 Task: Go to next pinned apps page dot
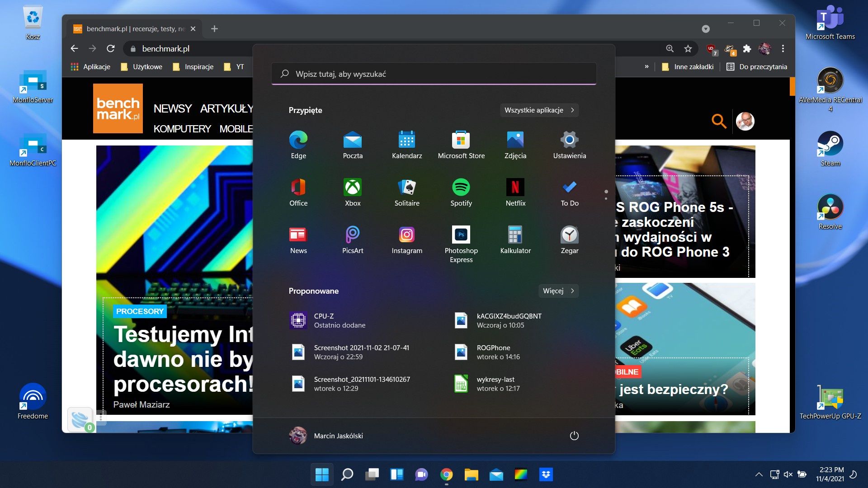[x=606, y=198]
